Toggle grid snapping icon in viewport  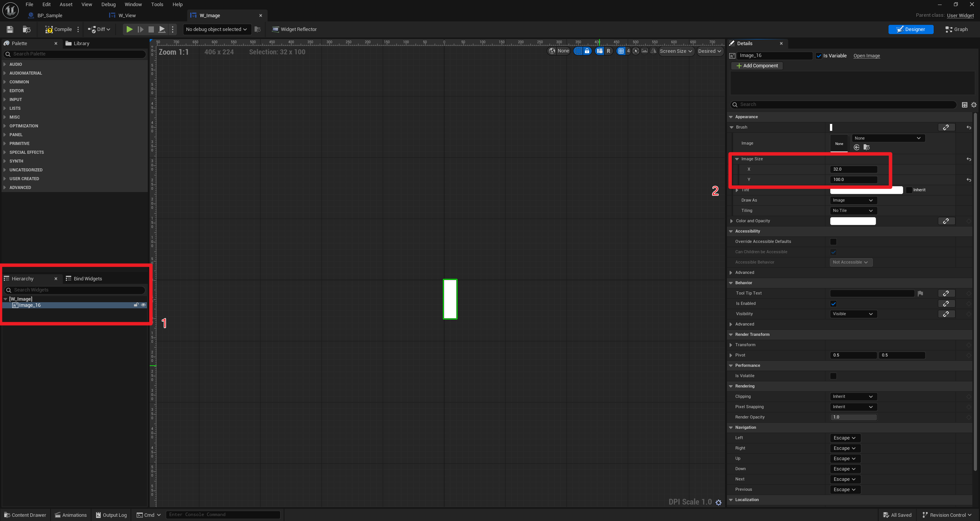pyautogui.click(x=621, y=51)
